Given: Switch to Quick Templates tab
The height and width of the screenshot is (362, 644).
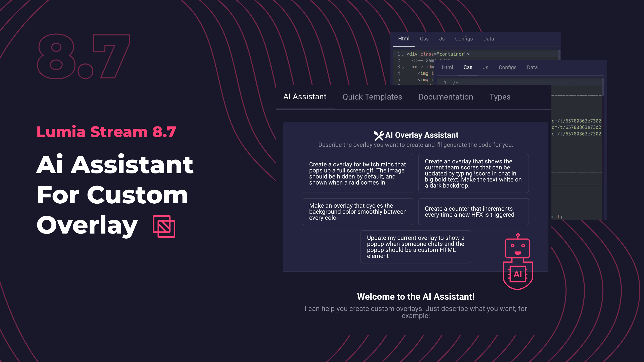Looking at the screenshot, I should (372, 97).
